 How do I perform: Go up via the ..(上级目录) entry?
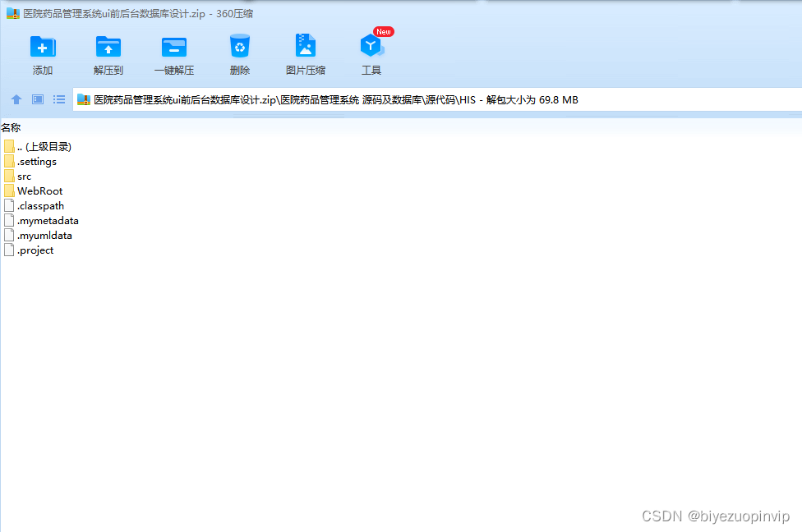coord(45,146)
